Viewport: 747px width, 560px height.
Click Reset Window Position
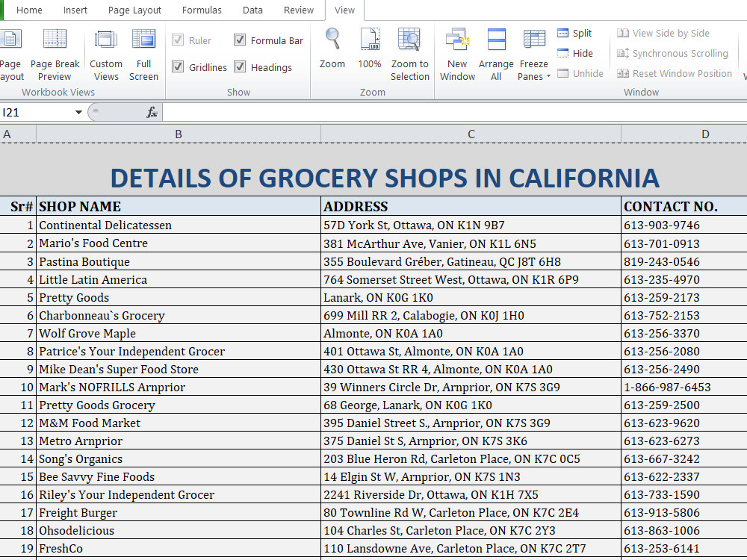tap(674, 73)
